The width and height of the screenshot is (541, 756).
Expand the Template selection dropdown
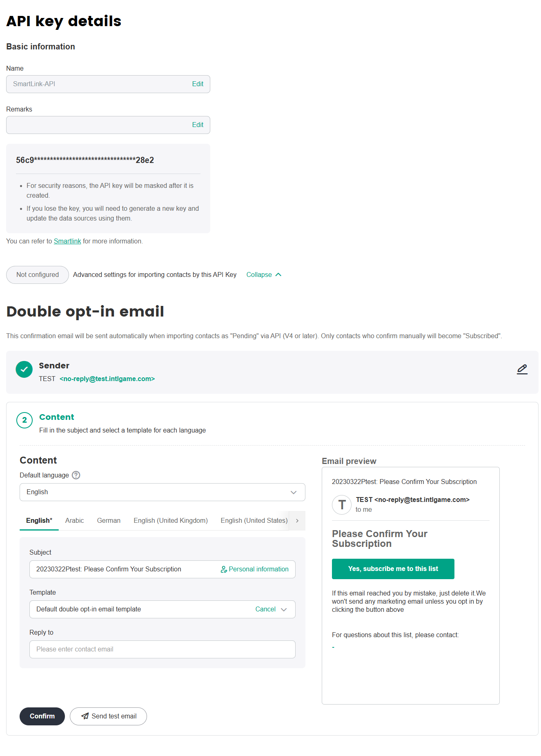pos(284,609)
